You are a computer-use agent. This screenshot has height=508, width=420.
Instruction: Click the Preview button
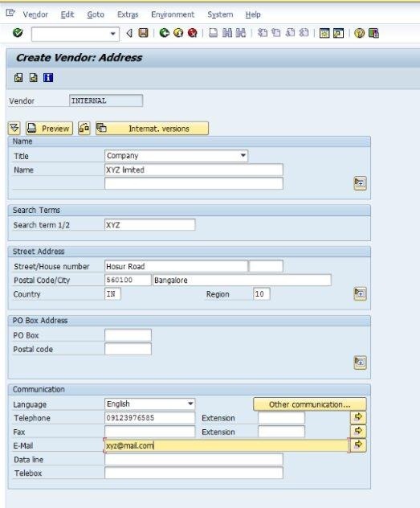49,129
